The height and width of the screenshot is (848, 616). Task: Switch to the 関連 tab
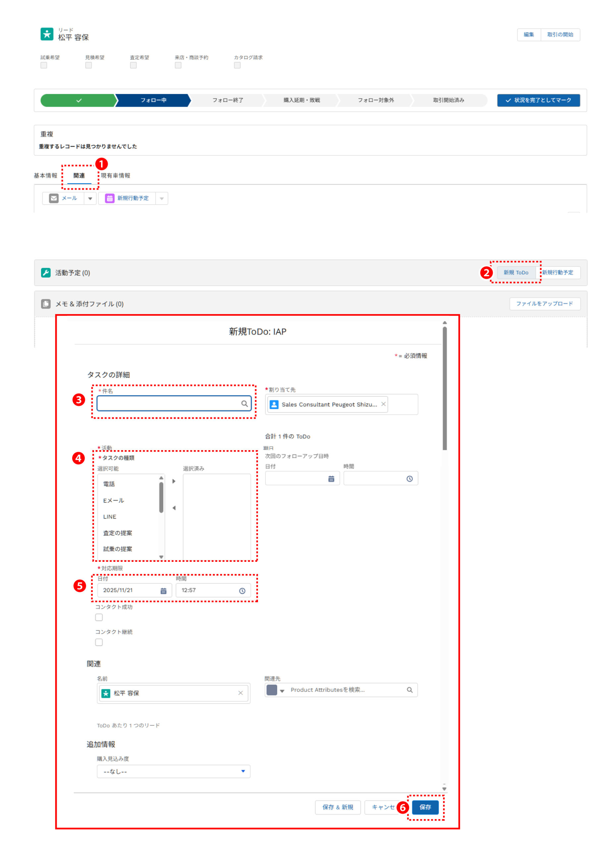pos(79,176)
